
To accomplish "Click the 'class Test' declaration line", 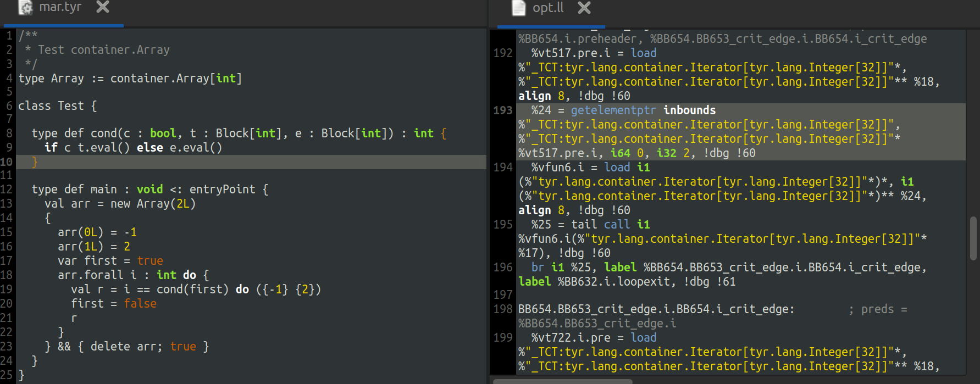I will pyautogui.click(x=57, y=106).
